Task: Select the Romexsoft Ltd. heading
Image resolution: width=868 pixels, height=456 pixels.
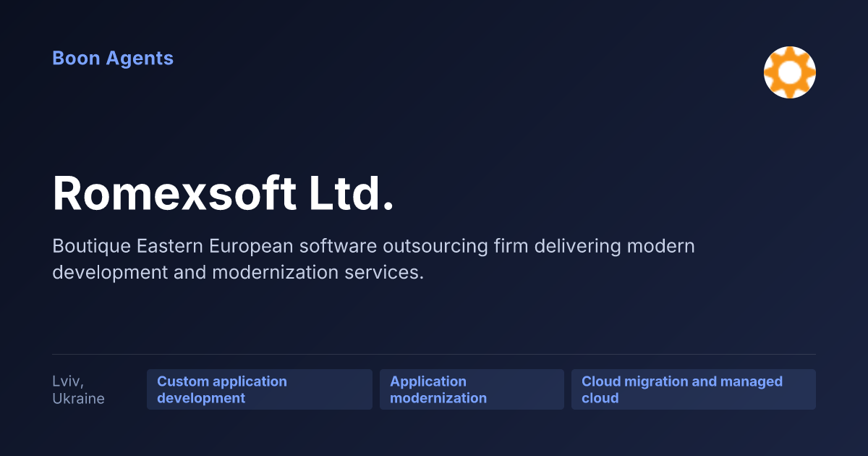Action: pyautogui.click(x=224, y=193)
